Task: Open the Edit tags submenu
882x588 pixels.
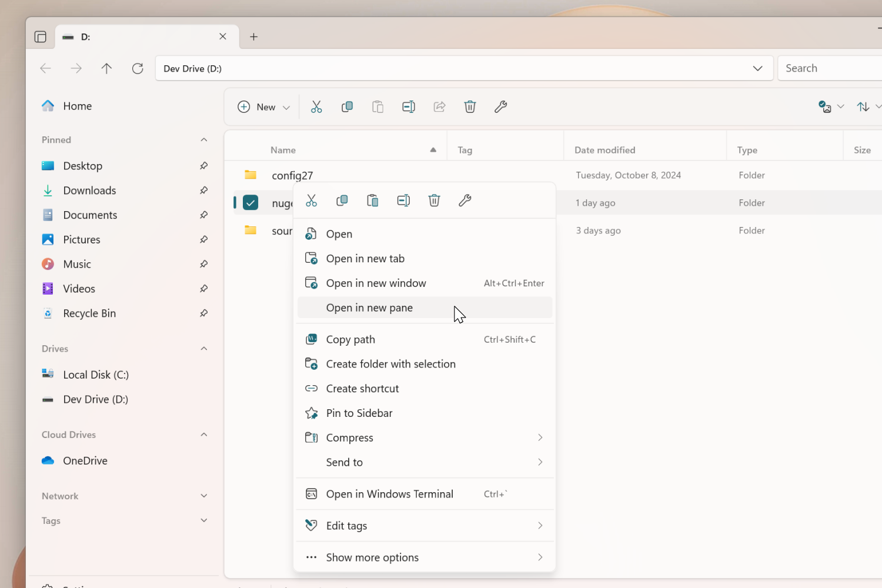Action: tap(425, 526)
